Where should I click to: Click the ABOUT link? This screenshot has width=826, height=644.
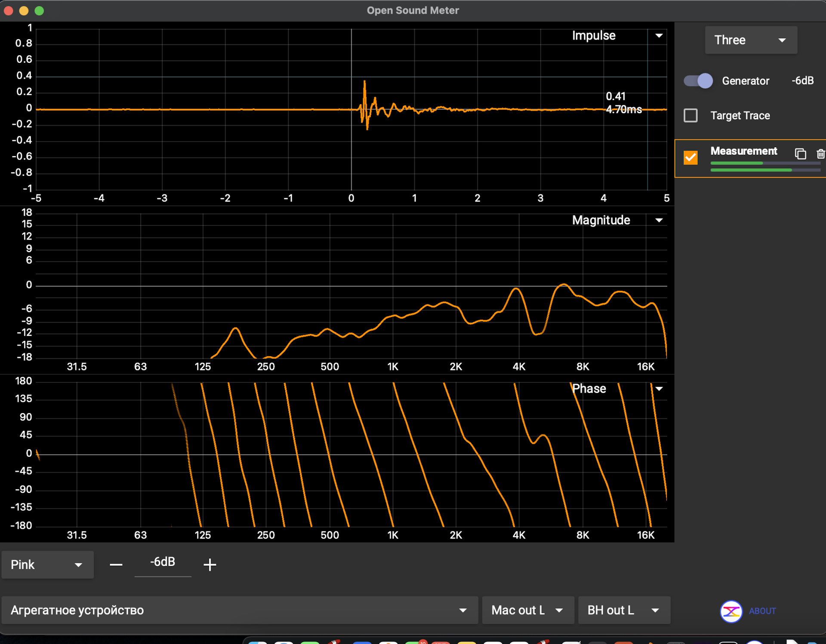click(762, 611)
